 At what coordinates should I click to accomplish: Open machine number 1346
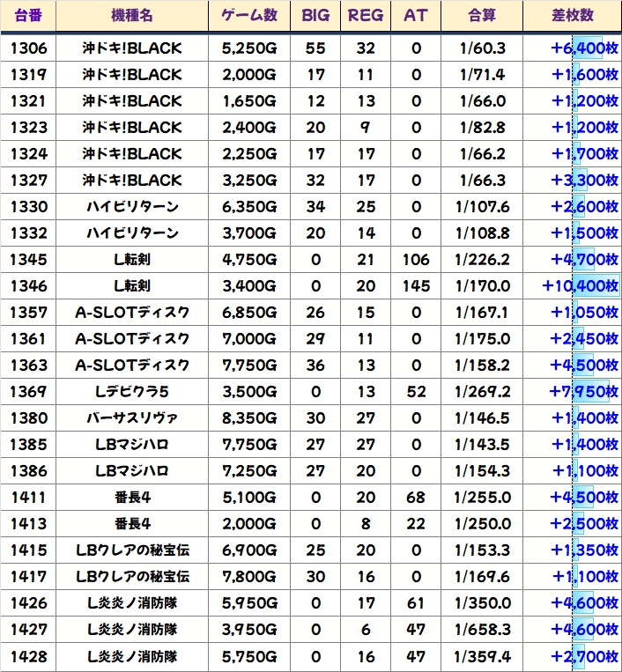[29, 286]
